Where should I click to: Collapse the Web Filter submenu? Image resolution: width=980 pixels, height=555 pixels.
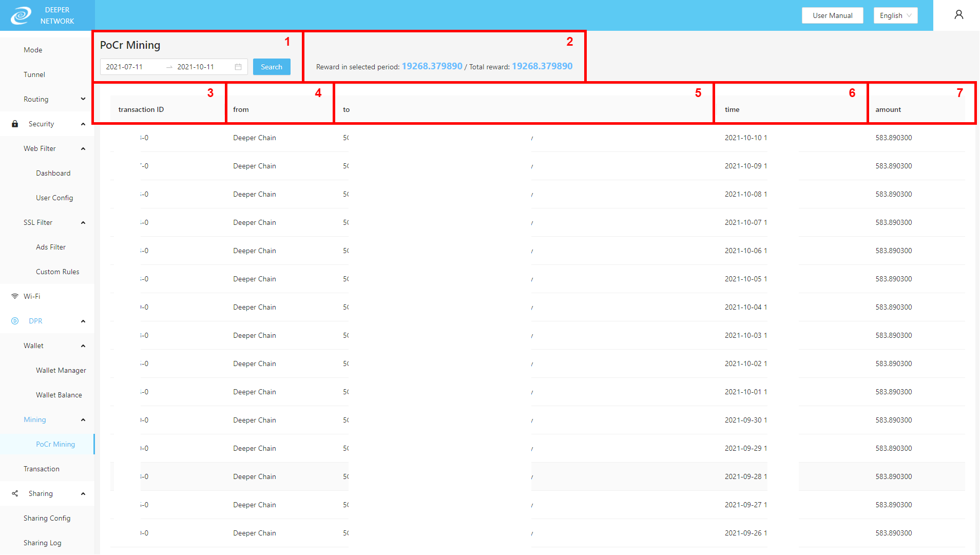point(83,148)
